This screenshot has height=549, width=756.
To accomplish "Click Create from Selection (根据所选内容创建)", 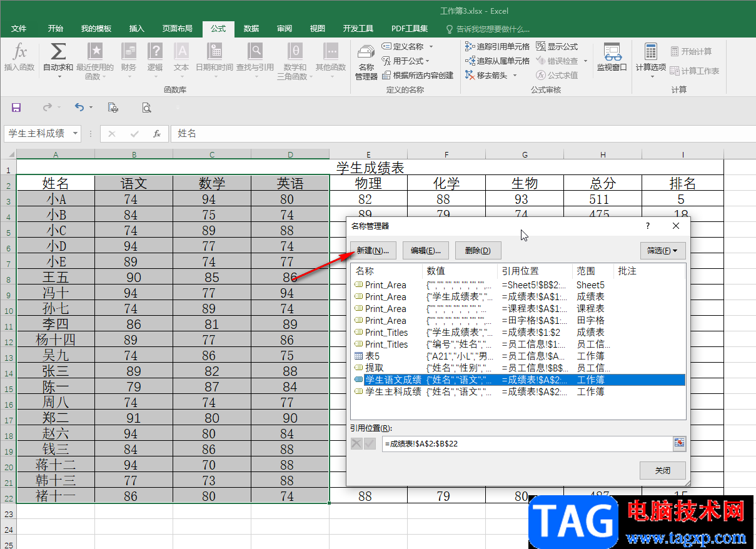I will (418, 75).
